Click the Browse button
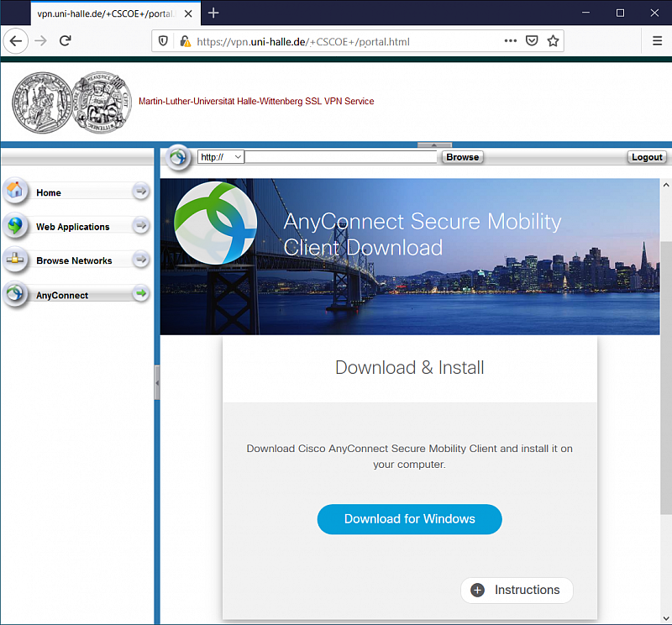This screenshot has width=672, height=625. point(463,157)
